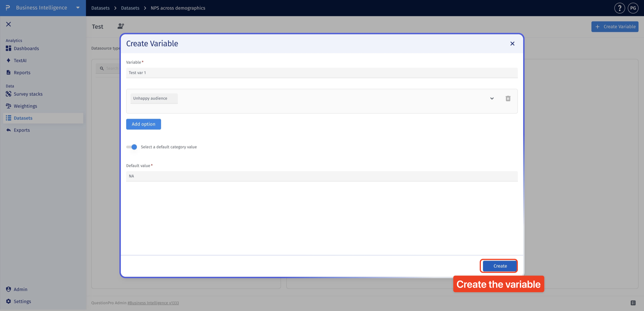Viewport: 644px width, 311px height.
Task: Open the help question mark icon
Action: (619, 8)
